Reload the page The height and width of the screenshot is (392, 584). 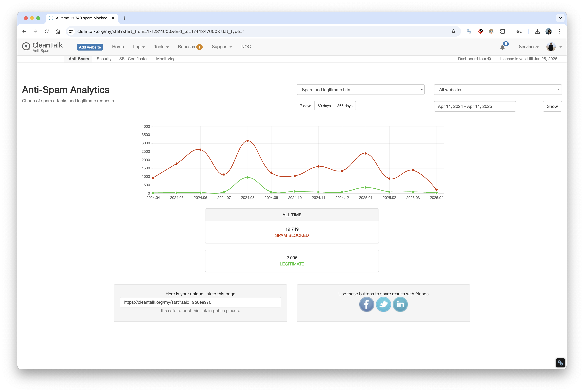coord(46,32)
